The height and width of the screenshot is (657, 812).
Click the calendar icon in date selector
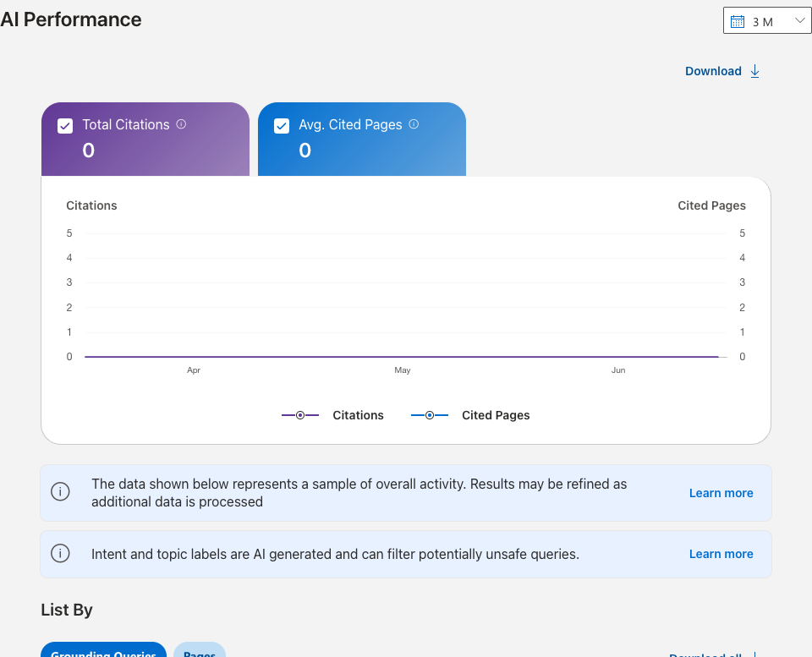[x=738, y=22]
